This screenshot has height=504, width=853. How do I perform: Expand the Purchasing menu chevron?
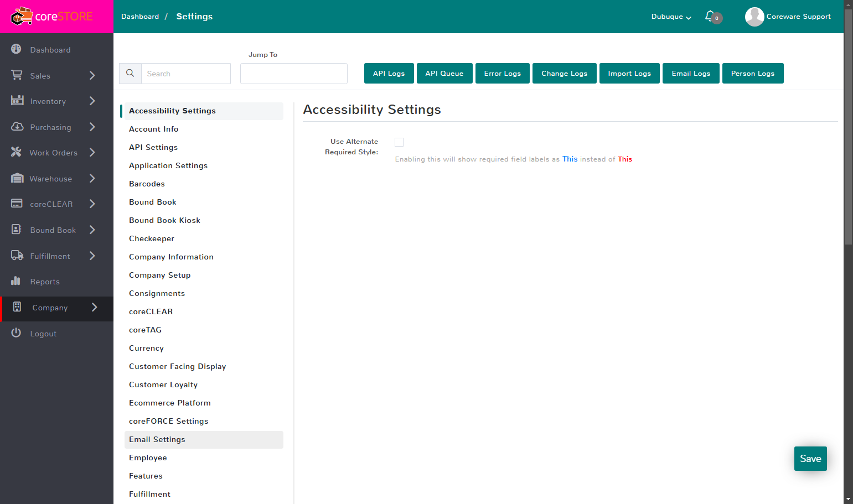tap(92, 127)
